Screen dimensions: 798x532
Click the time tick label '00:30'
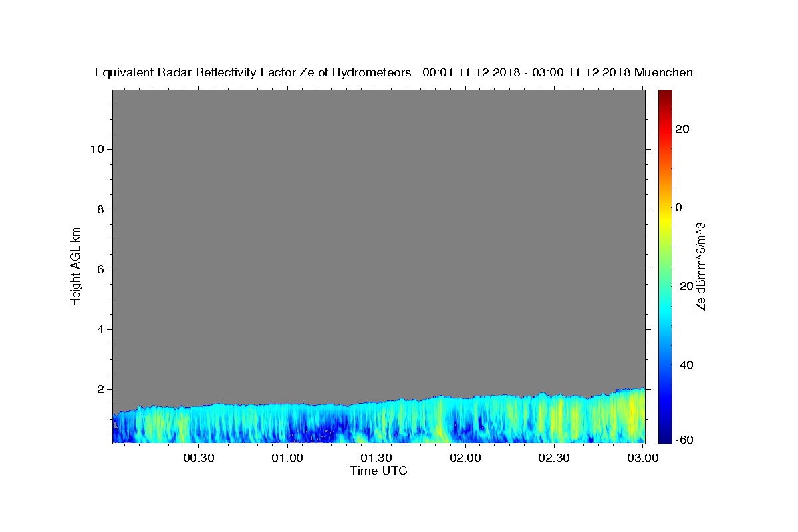[x=199, y=458]
